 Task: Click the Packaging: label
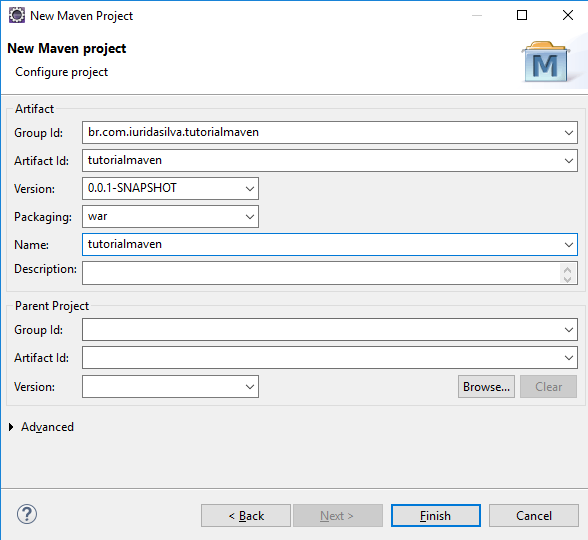(x=43, y=217)
